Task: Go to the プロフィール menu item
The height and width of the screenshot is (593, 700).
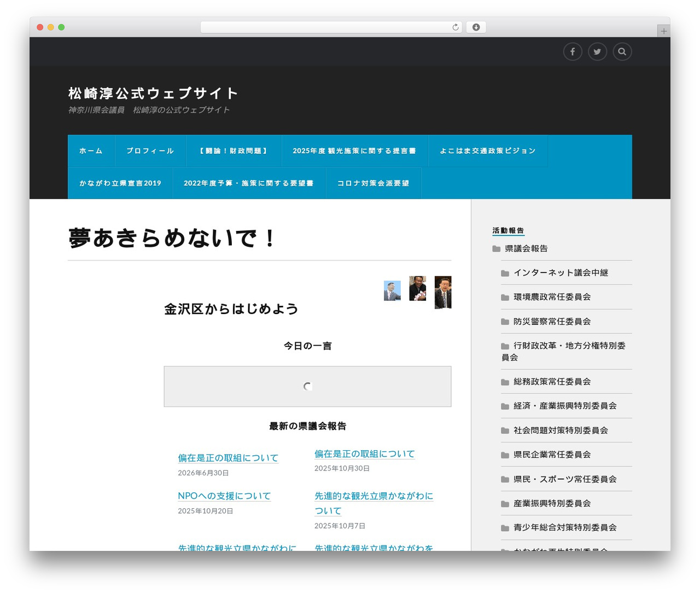Action: click(x=150, y=151)
